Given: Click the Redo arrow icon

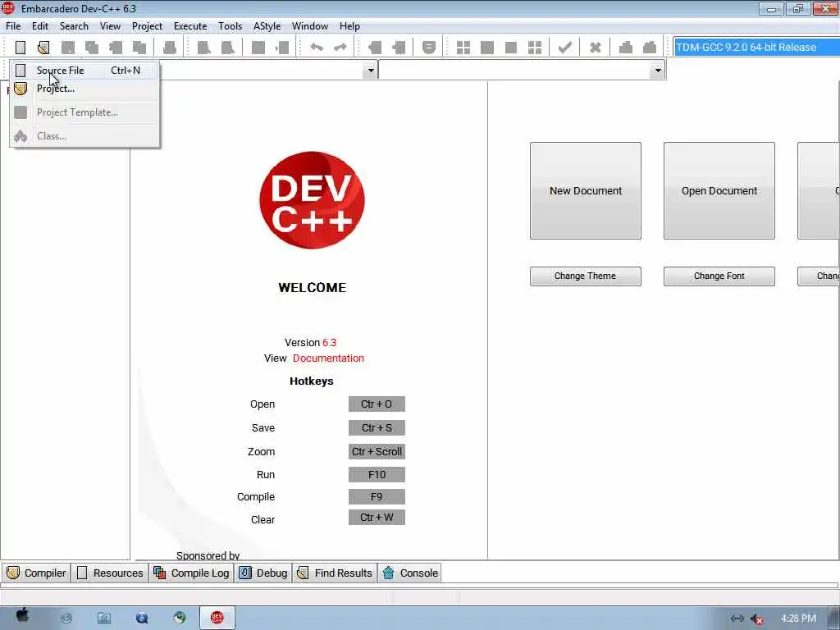Looking at the screenshot, I should click(x=340, y=47).
